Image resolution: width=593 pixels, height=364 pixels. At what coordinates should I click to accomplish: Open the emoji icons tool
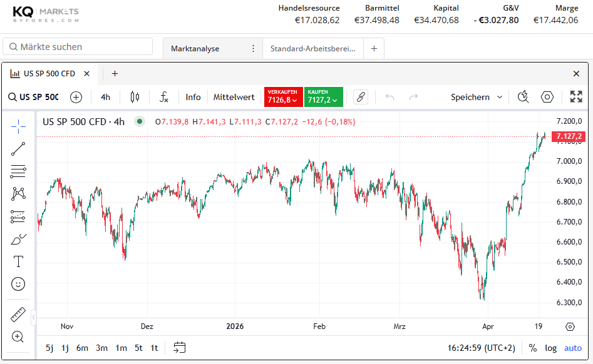click(18, 284)
